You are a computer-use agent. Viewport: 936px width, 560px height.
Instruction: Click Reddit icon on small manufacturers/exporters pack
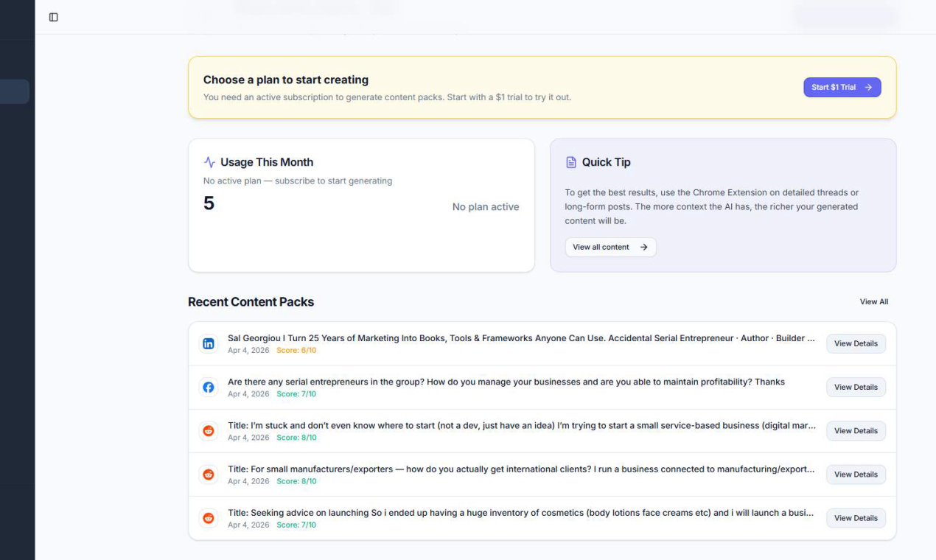click(209, 475)
